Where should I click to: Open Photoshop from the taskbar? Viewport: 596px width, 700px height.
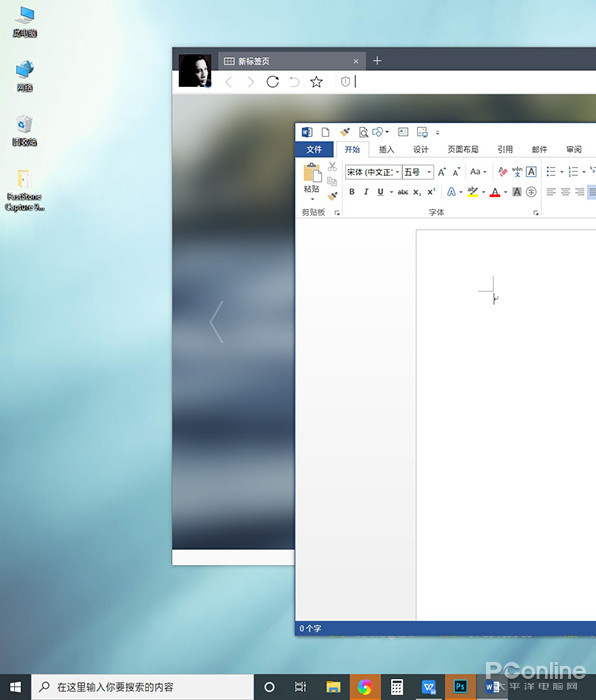[460, 687]
